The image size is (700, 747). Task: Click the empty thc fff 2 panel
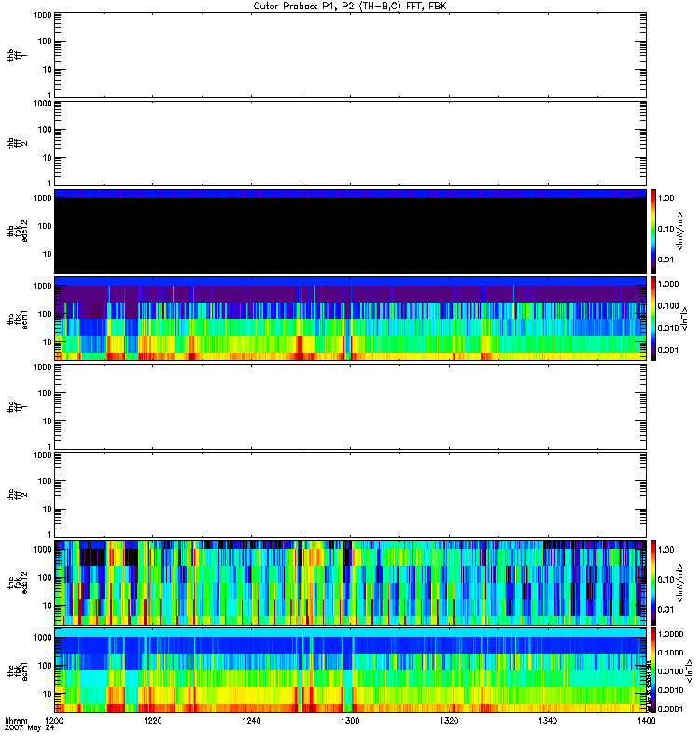pyautogui.click(x=350, y=494)
